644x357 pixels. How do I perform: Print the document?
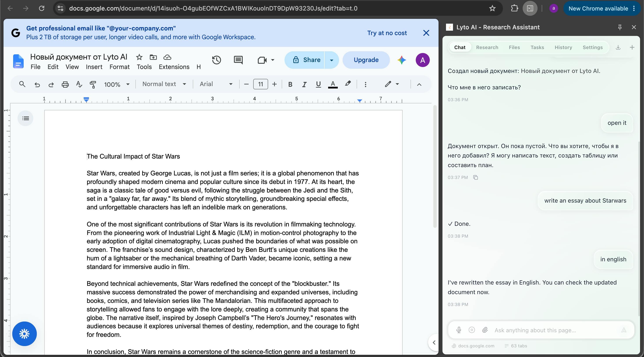click(x=65, y=85)
